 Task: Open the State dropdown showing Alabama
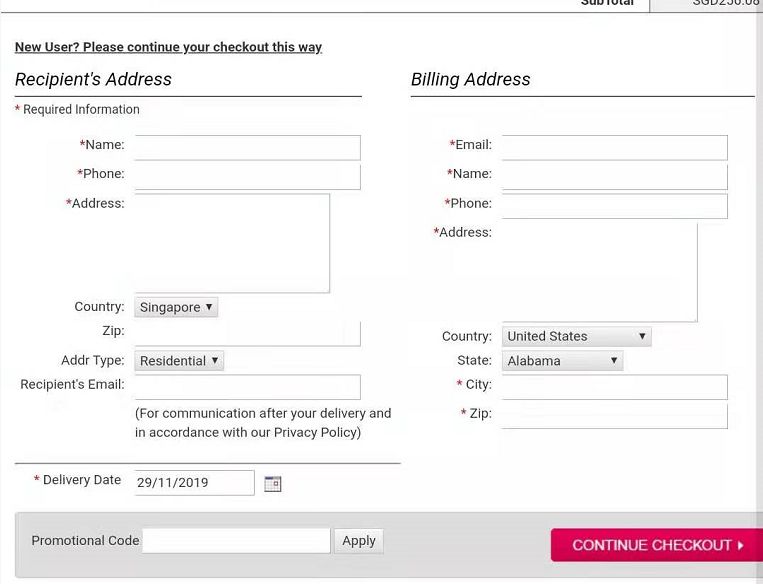(562, 361)
